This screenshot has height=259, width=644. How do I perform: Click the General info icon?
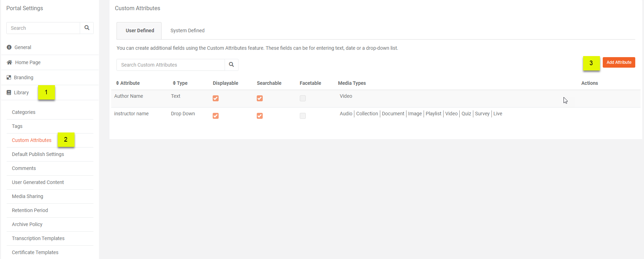tap(9, 47)
